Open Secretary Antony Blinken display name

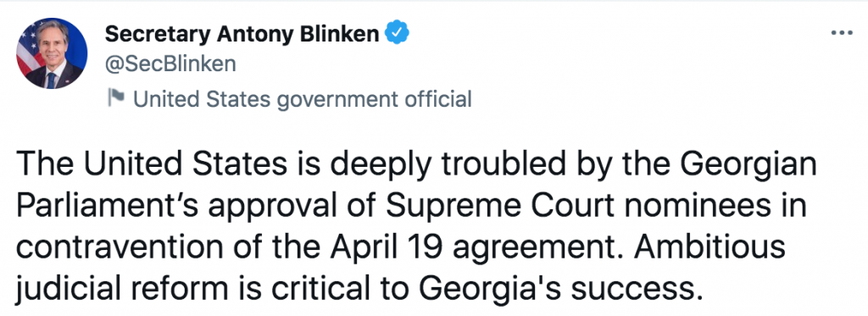[242, 34]
